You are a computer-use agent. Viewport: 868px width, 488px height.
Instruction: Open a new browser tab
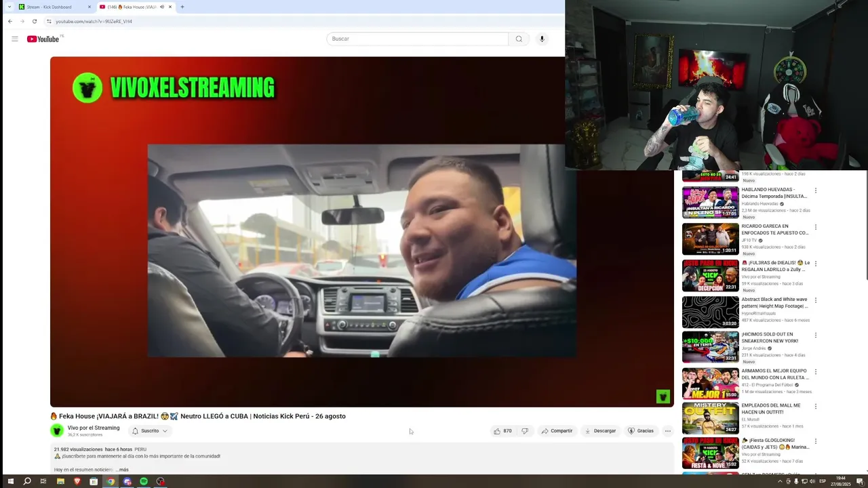pos(182,7)
